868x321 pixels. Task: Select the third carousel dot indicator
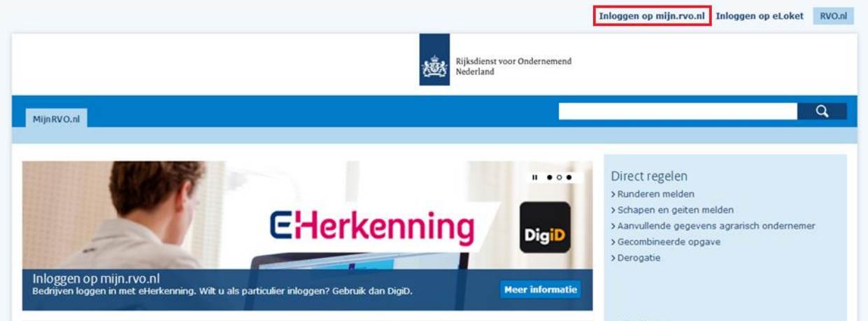coord(569,178)
